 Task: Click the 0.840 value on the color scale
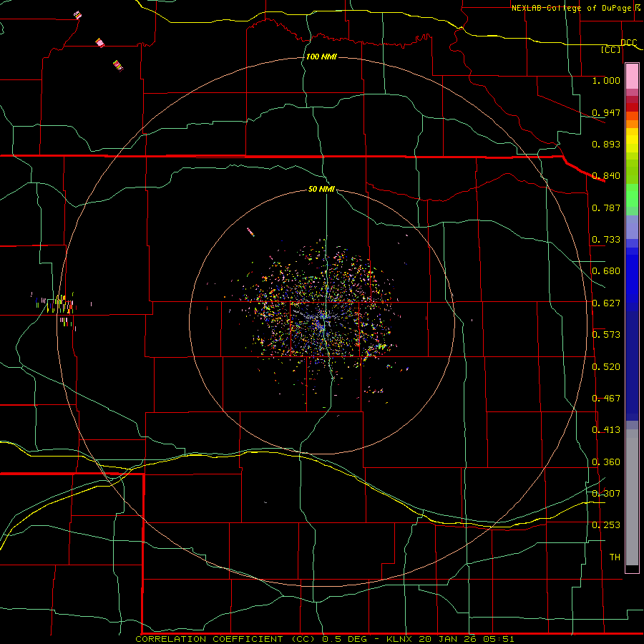click(606, 176)
